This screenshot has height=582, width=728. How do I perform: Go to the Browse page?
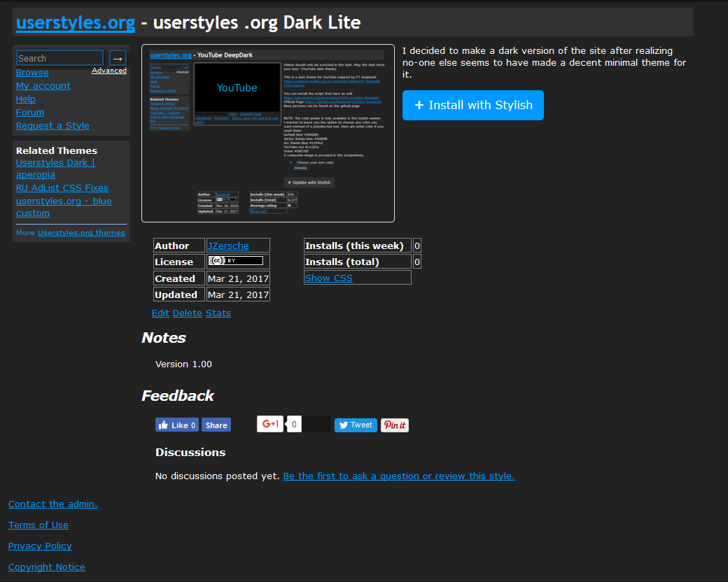tap(32, 73)
